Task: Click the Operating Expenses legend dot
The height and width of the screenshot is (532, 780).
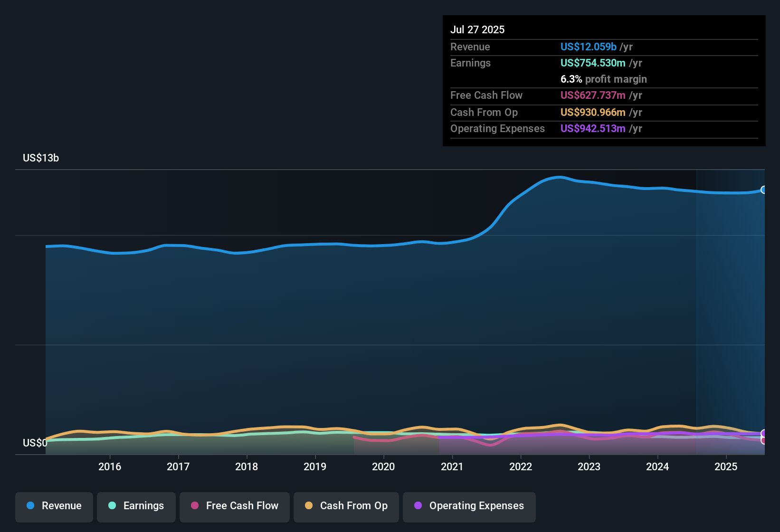Action: (418, 506)
